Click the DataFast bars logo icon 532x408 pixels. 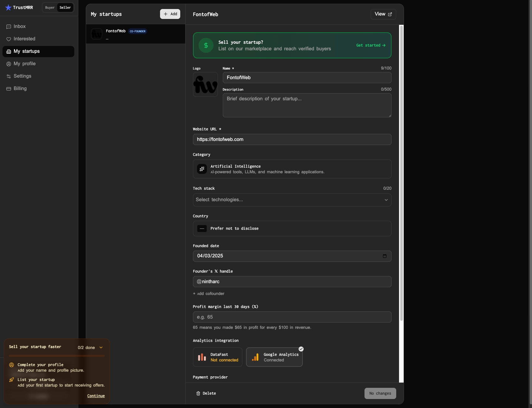(202, 357)
